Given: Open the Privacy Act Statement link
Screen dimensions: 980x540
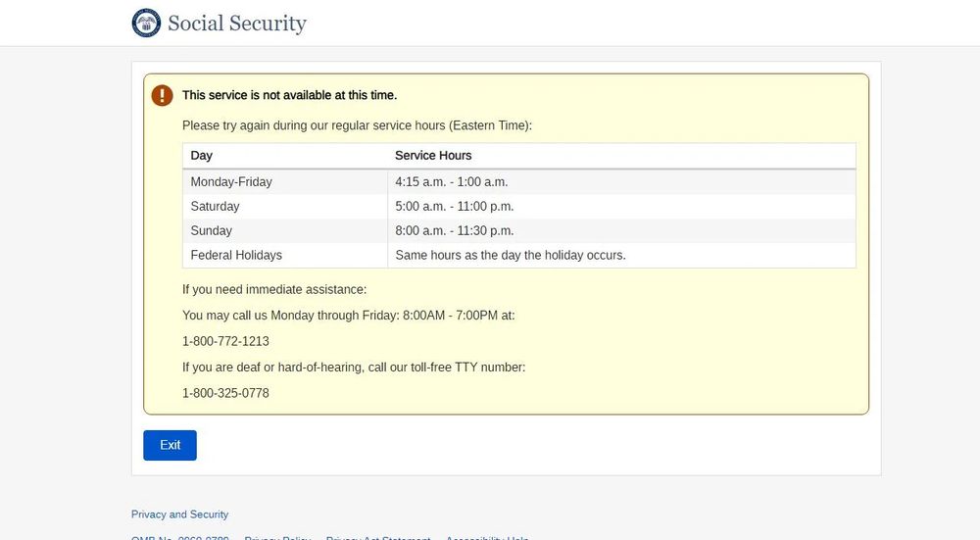Looking at the screenshot, I should 378,537.
